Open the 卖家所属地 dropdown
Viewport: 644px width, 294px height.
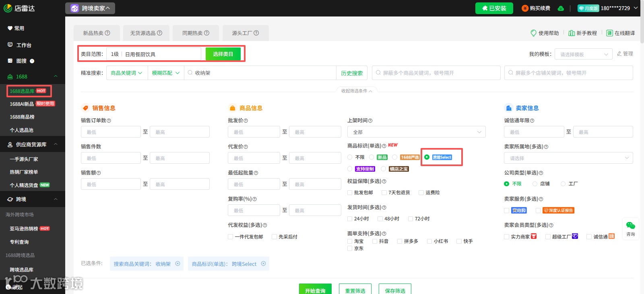pyautogui.click(x=568, y=158)
